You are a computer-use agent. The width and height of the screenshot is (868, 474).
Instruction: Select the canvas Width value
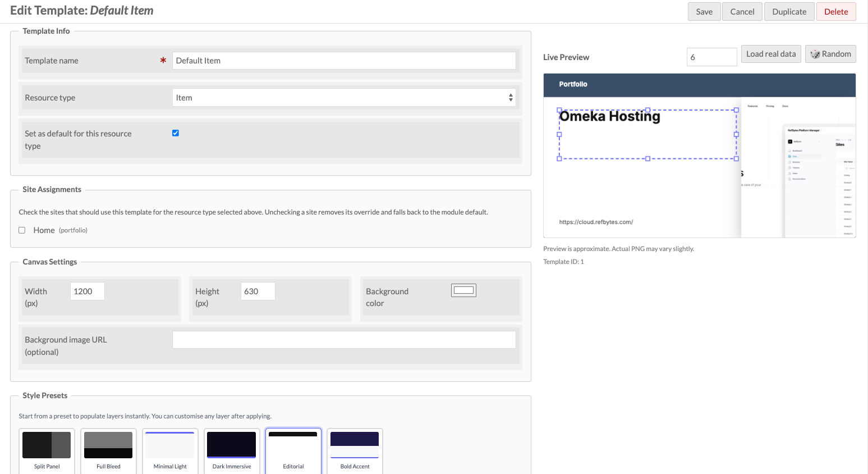point(87,291)
